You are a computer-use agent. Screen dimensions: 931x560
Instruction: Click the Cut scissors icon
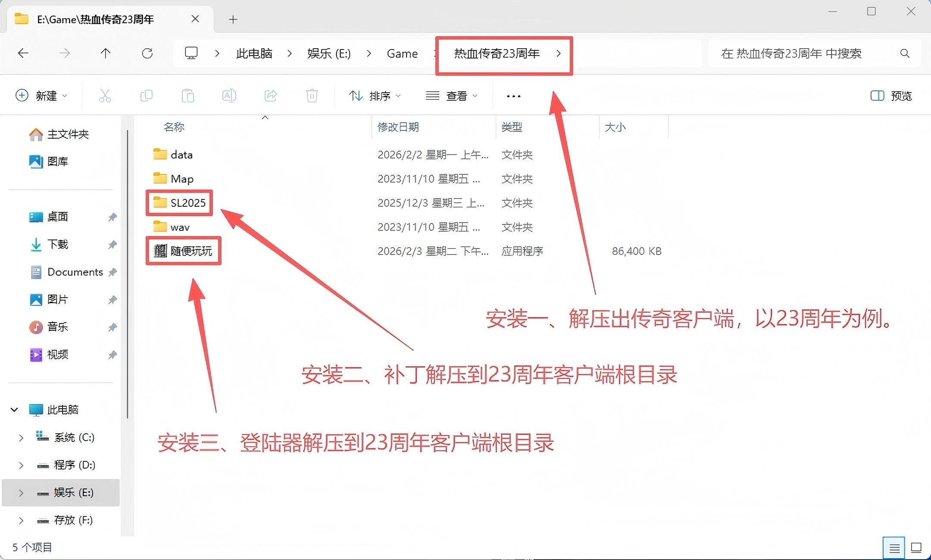(x=105, y=96)
